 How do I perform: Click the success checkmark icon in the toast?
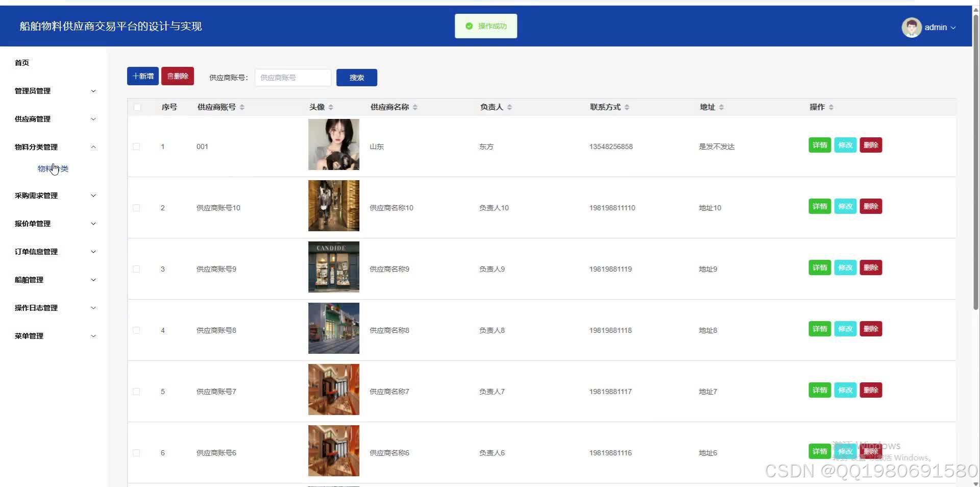(469, 26)
